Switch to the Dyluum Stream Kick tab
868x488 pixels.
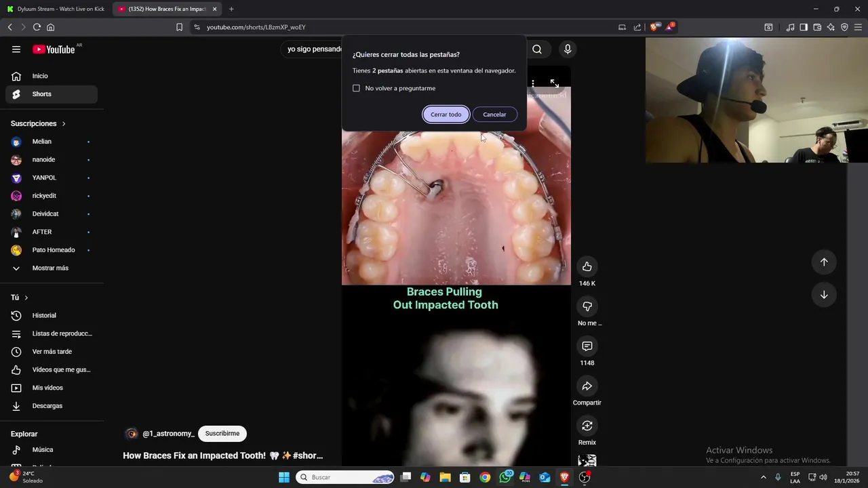(x=56, y=9)
